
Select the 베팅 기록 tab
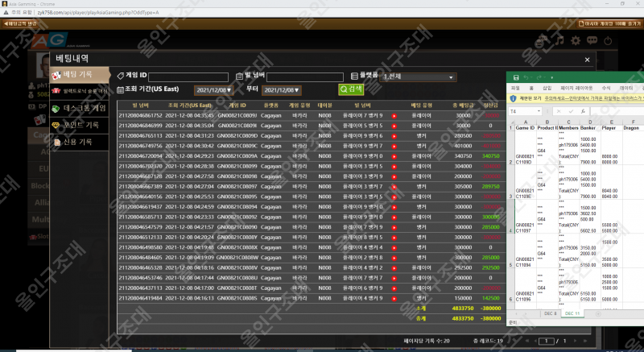coord(80,75)
